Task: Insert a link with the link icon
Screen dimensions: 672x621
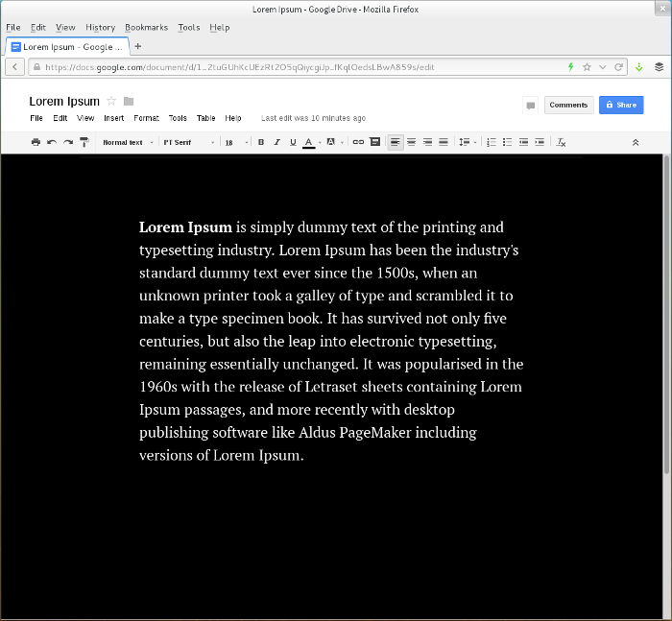Action: tap(358, 142)
